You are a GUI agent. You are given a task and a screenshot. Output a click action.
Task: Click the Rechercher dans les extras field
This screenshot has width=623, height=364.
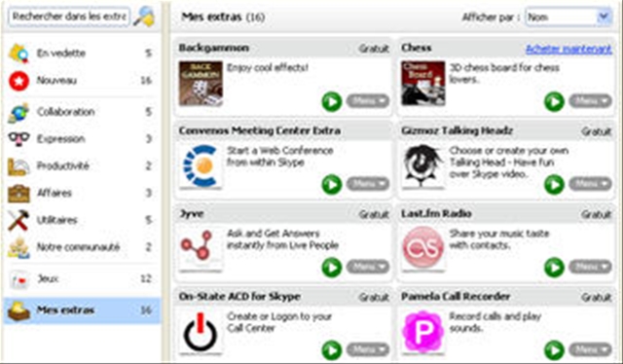pyautogui.click(x=69, y=17)
